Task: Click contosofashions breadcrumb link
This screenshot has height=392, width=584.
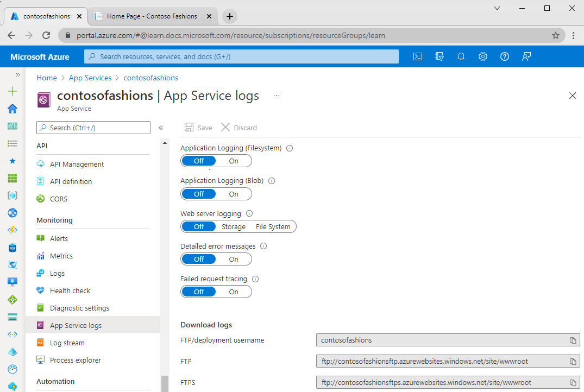Action: tap(151, 78)
